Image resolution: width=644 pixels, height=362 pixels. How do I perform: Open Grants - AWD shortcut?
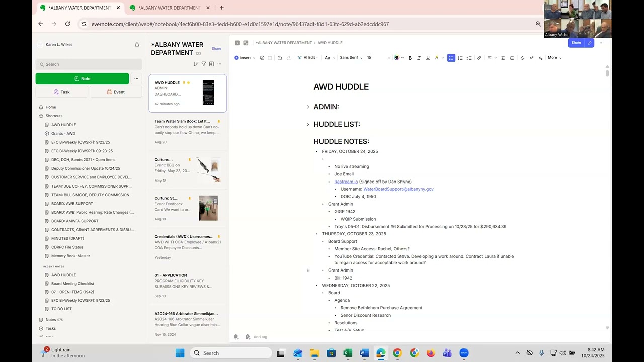63,134
